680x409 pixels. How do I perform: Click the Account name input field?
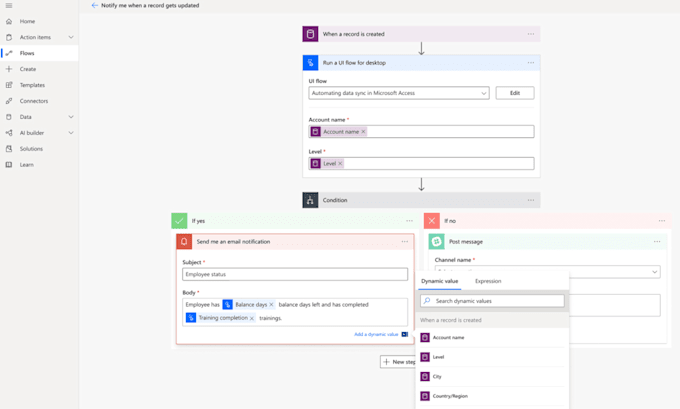click(421, 131)
